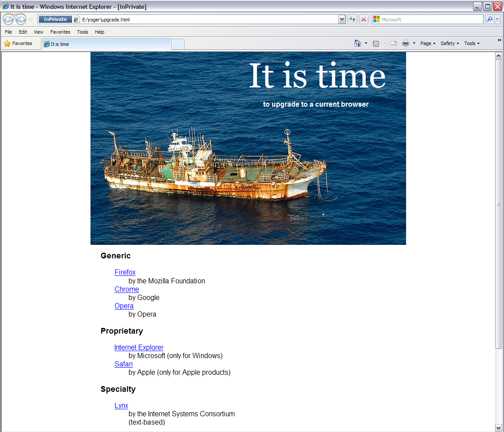Open Favorites star button in toolbar

coord(18,43)
